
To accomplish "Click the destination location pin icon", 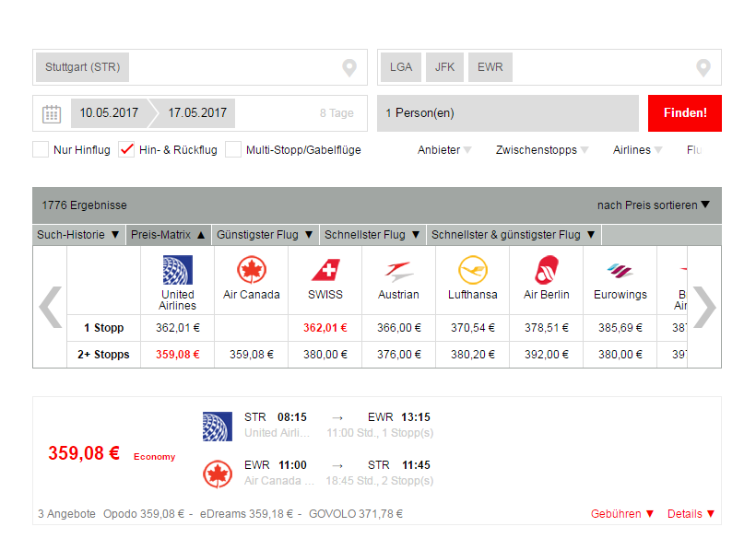I will (x=703, y=68).
